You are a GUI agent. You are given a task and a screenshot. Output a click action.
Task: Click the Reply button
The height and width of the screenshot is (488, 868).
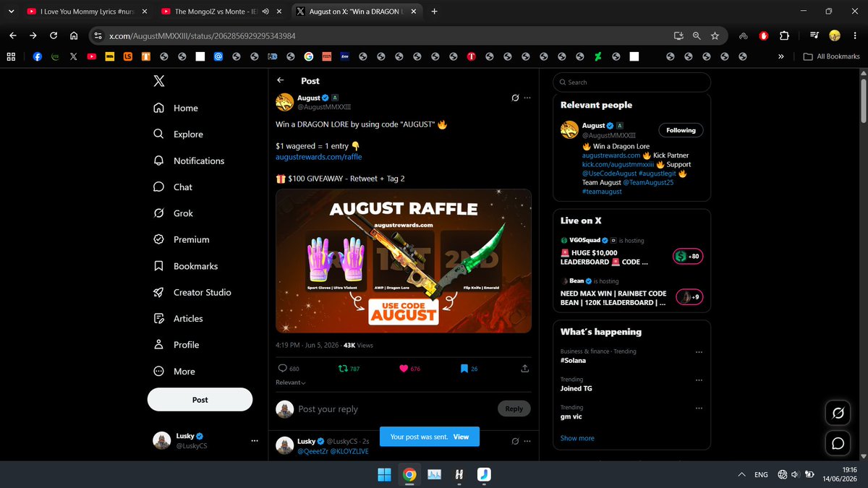point(514,408)
